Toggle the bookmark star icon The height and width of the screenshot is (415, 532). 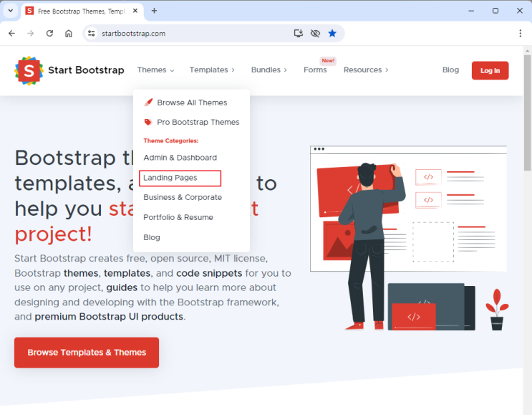[332, 33]
